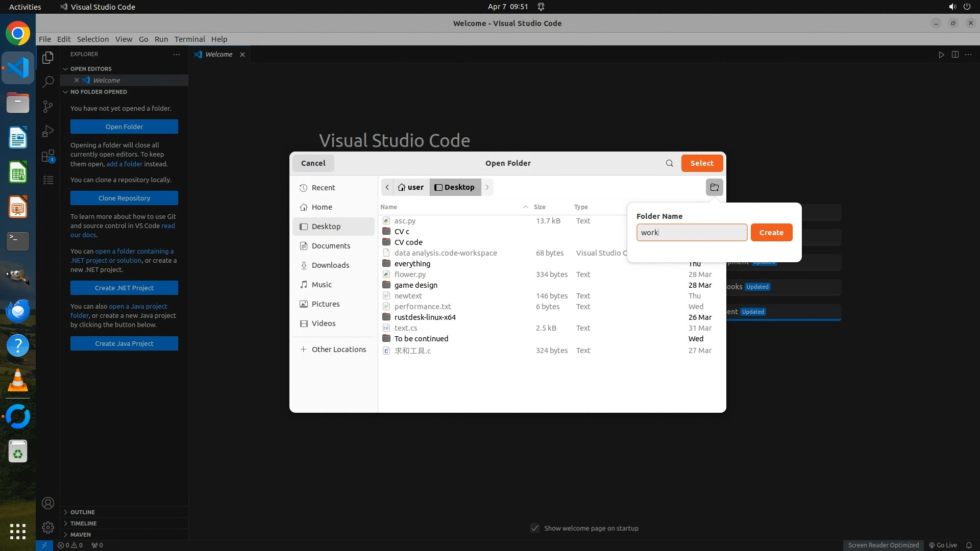The height and width of the screenshot is (551, 980).
Task: Sort files by the Name column header
Action: [388, 207]
